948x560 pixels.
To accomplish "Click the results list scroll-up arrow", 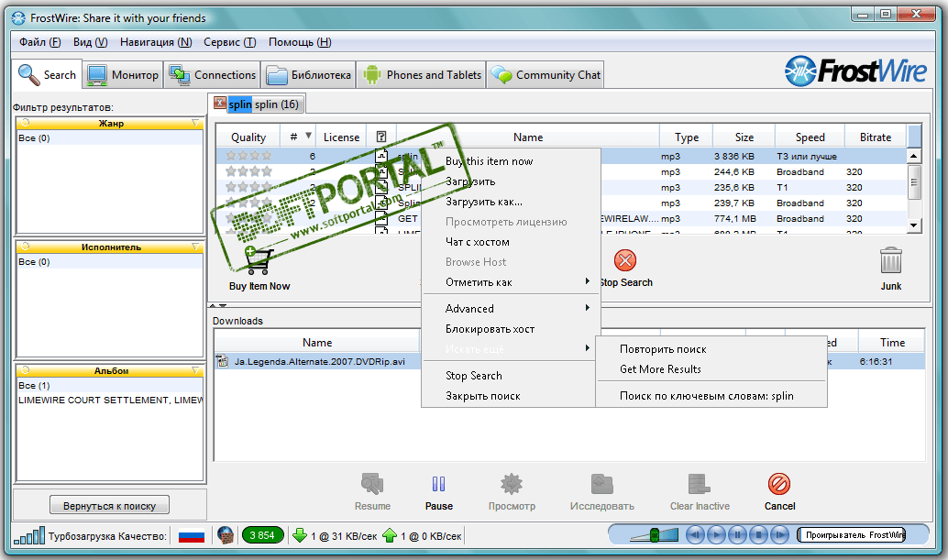I will (x=913, y=157).
